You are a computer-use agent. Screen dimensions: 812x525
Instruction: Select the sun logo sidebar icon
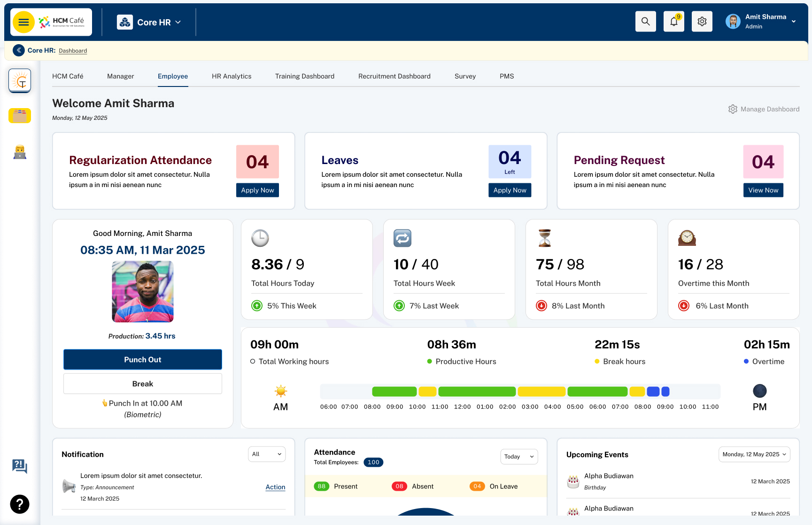click(20, 81)
